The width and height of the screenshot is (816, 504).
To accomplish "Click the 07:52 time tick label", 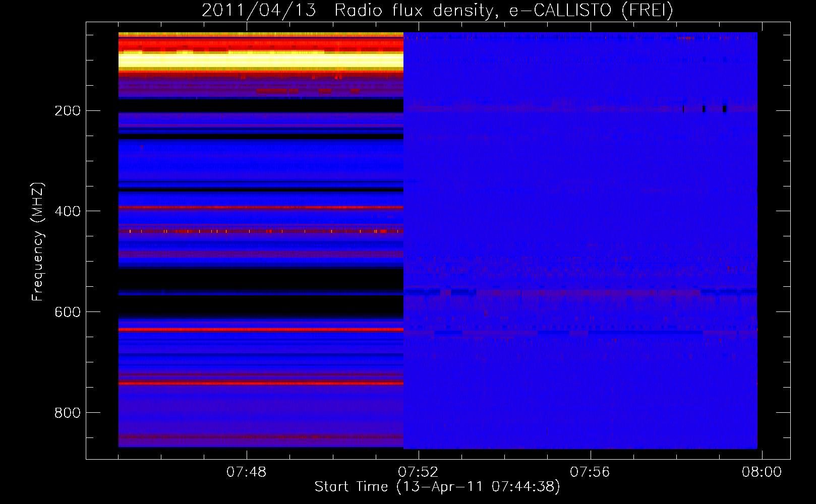I will coord(418,472).
